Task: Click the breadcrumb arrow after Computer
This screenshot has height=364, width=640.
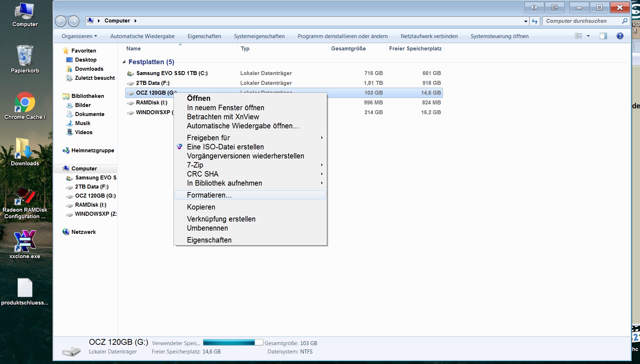Action: 135,21
